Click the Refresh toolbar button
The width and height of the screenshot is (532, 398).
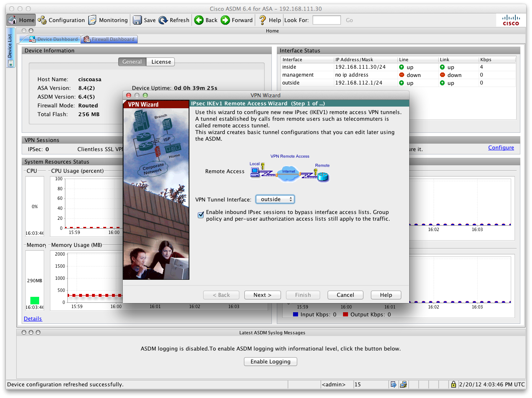[x=174, y=20]
